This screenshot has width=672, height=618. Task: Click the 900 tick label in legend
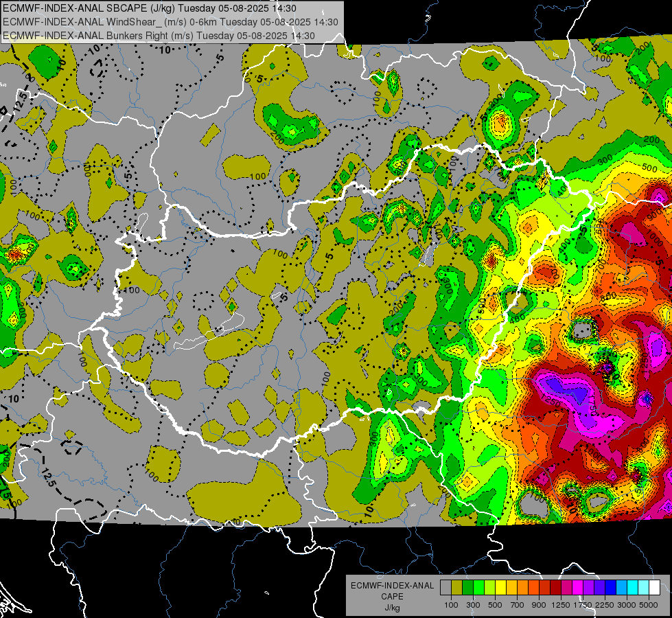pos(539,605)
